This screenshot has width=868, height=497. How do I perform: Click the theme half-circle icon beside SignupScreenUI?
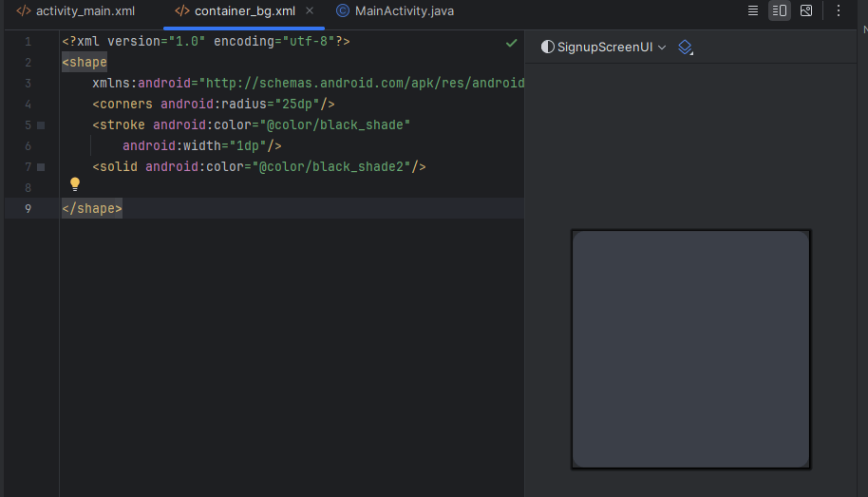tap(547, 48)
